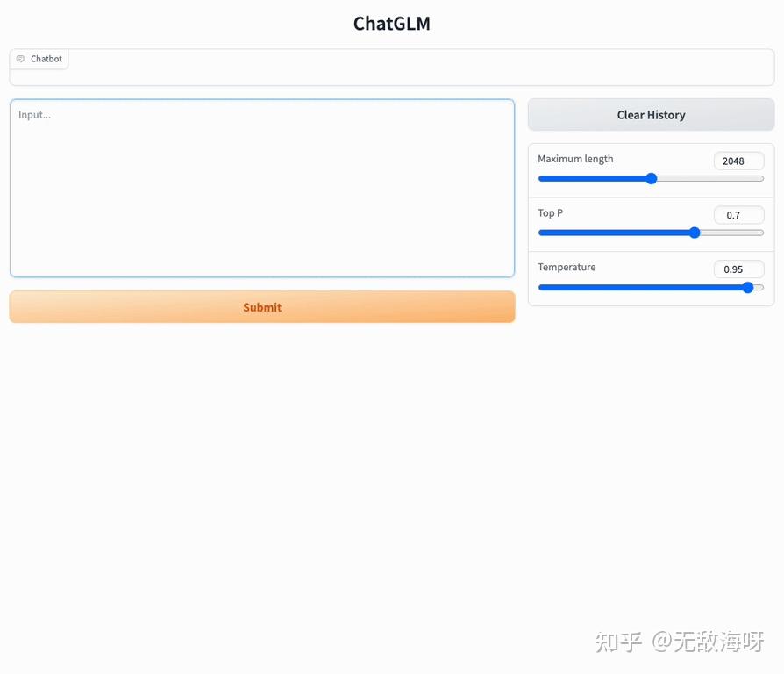The width and height of the screenshot is (784, 674).
Task: Click the Temperature label
Action: point(567,268)
